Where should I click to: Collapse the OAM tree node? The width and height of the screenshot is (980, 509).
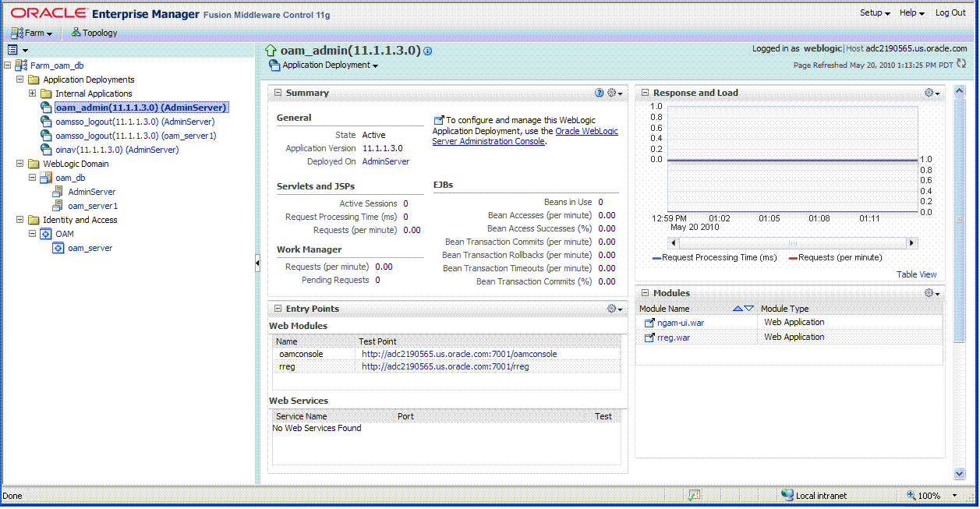click(x=32, y=234)
